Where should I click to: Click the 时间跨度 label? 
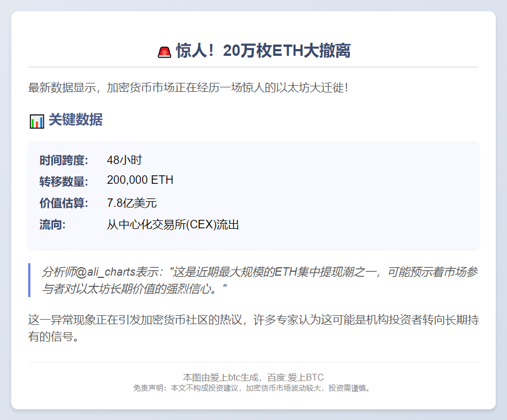(x=64, y=160)
